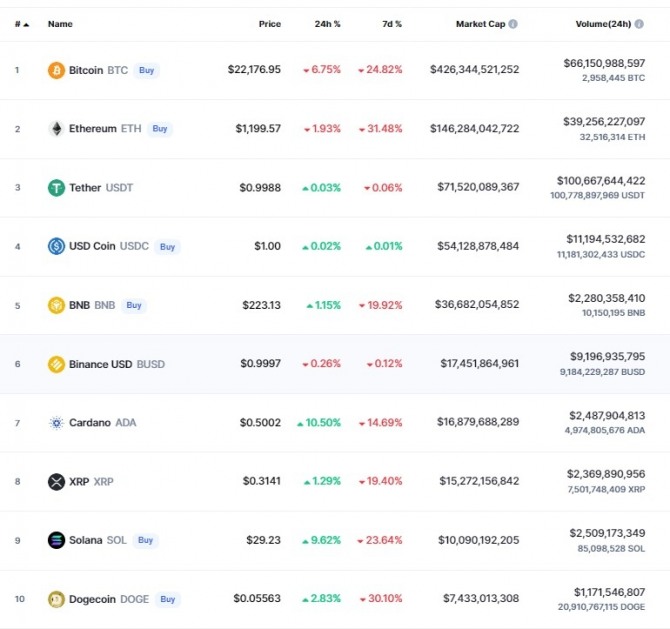The width and height of the screenshot is (670, 629).
Task: Click the BNB coin logo icon
Action: point(56,305)
